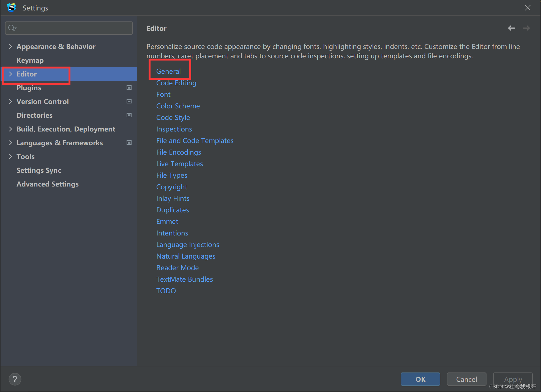This screenshot has width=541, height=392.
Task: Expand the Tools section
Action: coord(10,156)
